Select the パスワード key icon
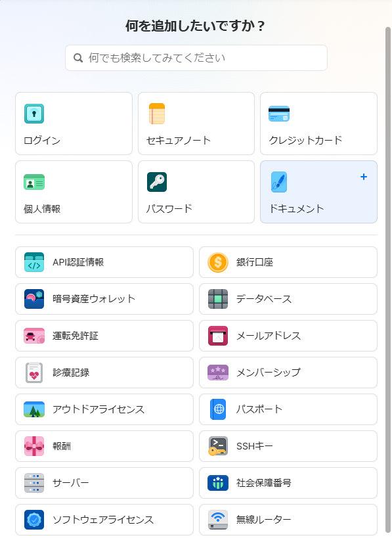The height and width of the screenshot is (546, 392). pyautogui.click(x=157, y=182)
